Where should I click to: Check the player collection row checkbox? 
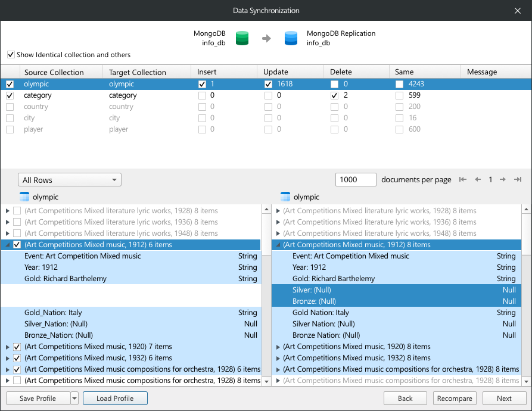10,129
